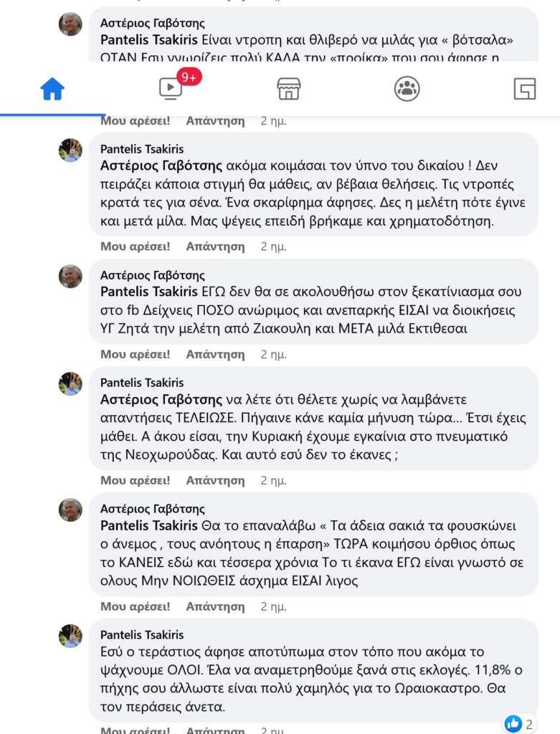View the thumbs-up reactions showing 2 likes

pyautogui.click(x=521, y=723)
